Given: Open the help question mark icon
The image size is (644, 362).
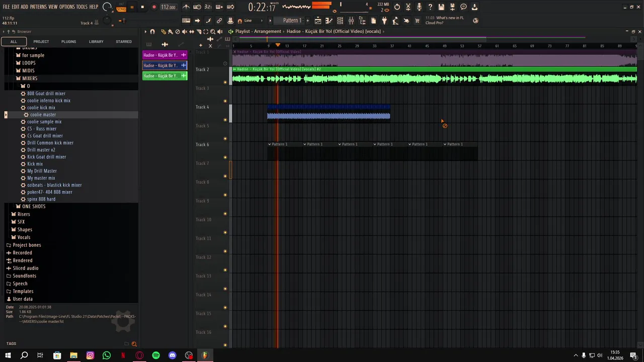Looking at the screenshot, I should pos(430,7).
